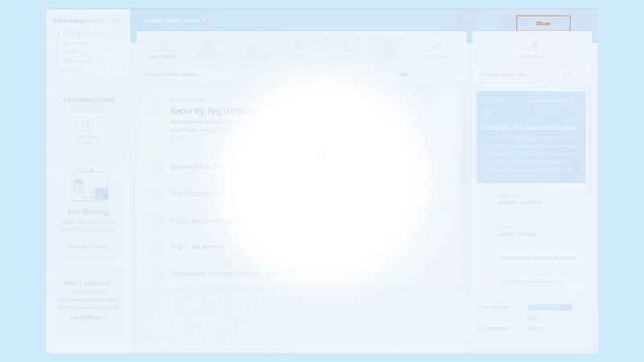Open lesson 7, Investment Advisors
This screenshot has height=362, width=644.
pos(299,274)
